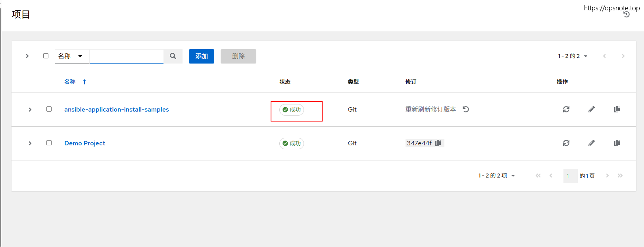
Task: Sync the Demo Project
Action: [x=566, y=143]
